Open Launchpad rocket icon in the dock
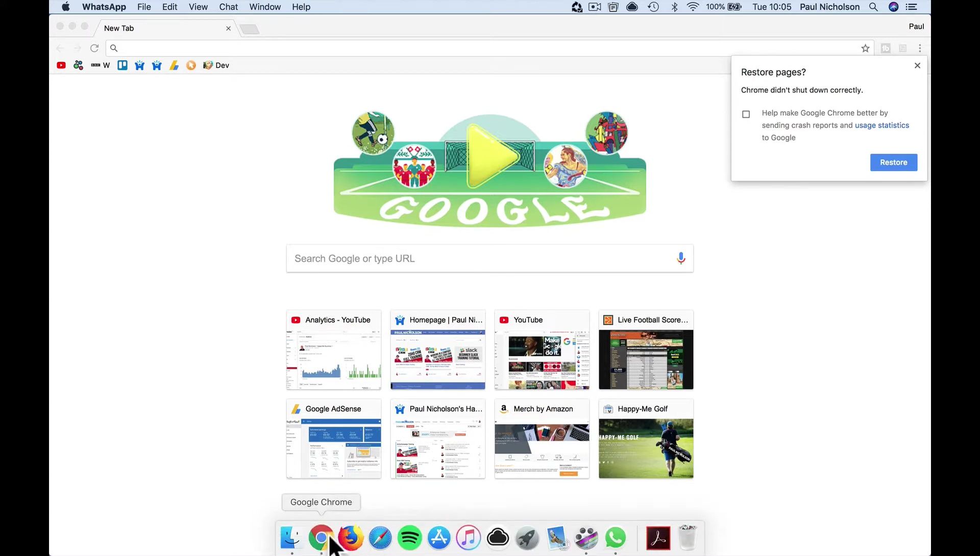The image size is (980, 556). [527, 538]
